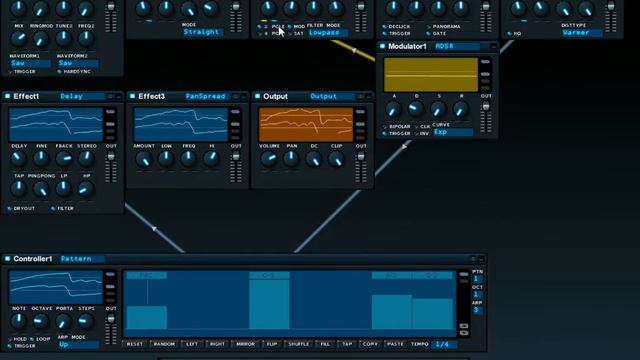Click the pattern Random button

coord(164,344)
